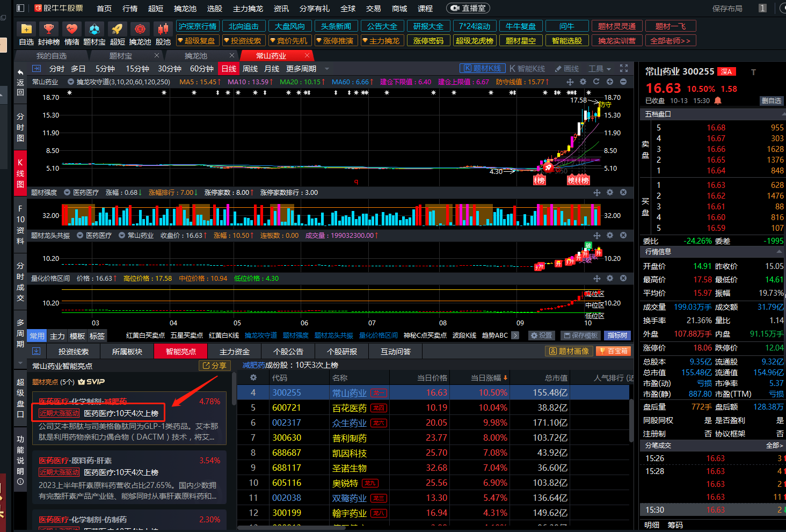Click the 保存模板 button
The image size is (786, 532).
pos(580,336)
